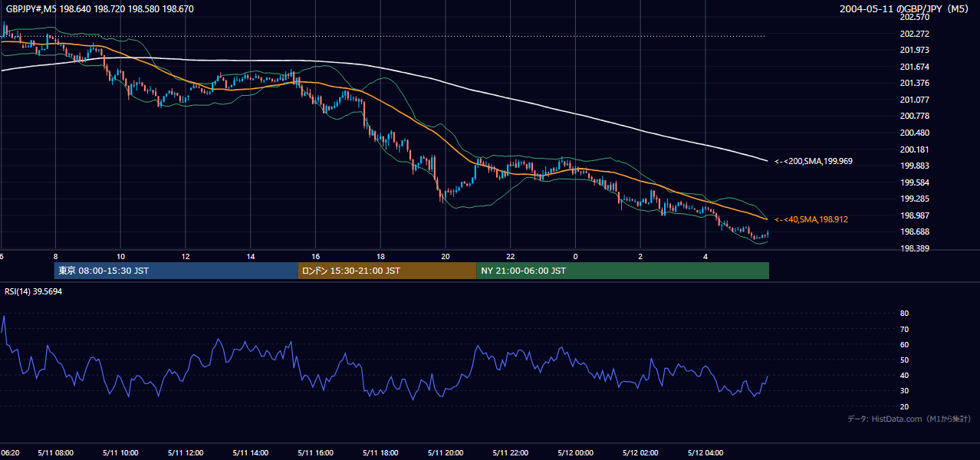980x460 pixels.
Task: Click price axis value 198.389
Action: [914, 249]
